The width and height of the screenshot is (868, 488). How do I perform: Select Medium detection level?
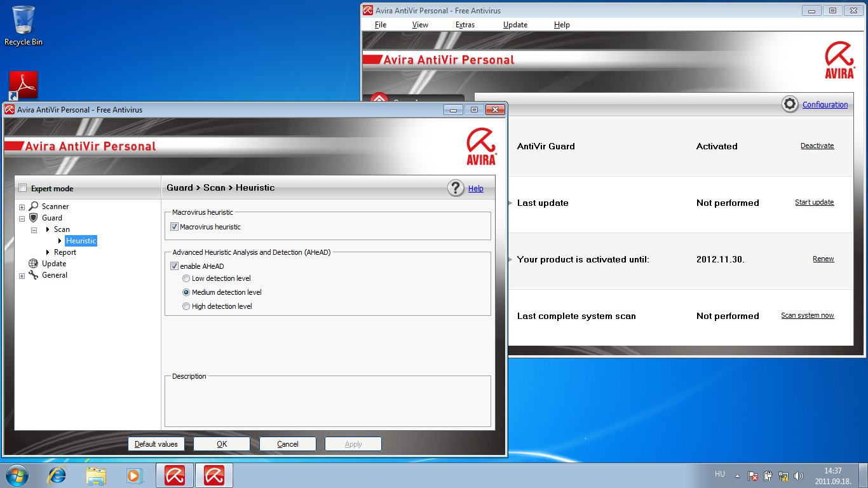pos(186,292)
